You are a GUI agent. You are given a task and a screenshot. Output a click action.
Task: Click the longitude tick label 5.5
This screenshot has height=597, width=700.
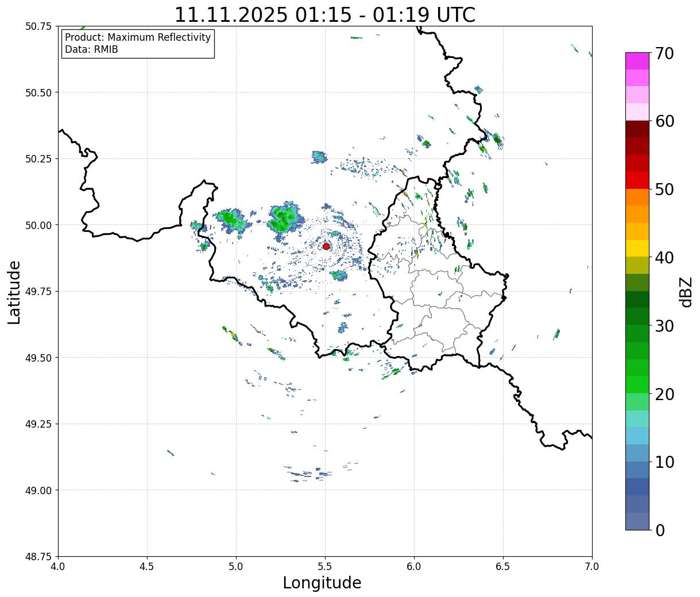[325, 567]
